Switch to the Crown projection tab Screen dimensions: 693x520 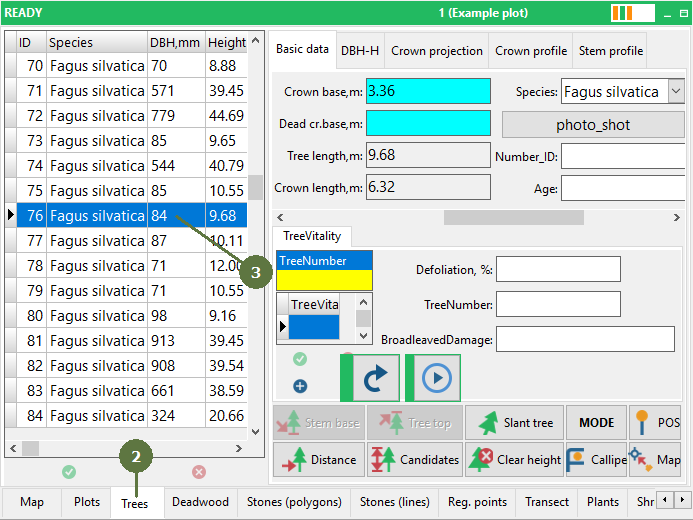436,50
